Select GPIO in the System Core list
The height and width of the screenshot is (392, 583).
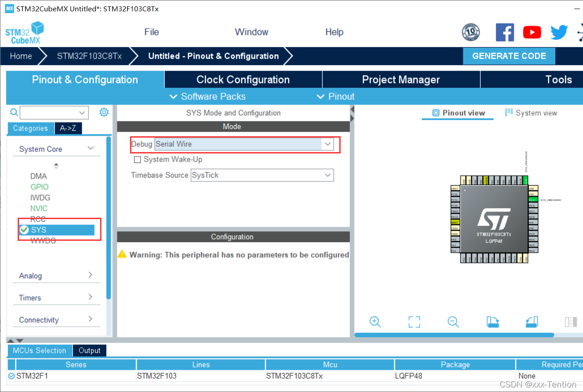tap(39, 187)
